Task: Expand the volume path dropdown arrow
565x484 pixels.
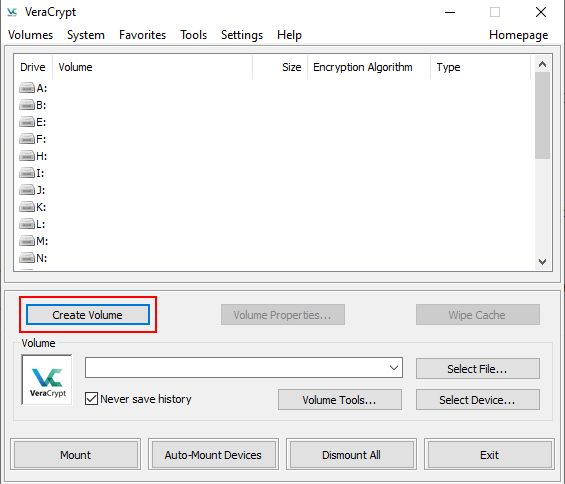Action: pos(394,368)
